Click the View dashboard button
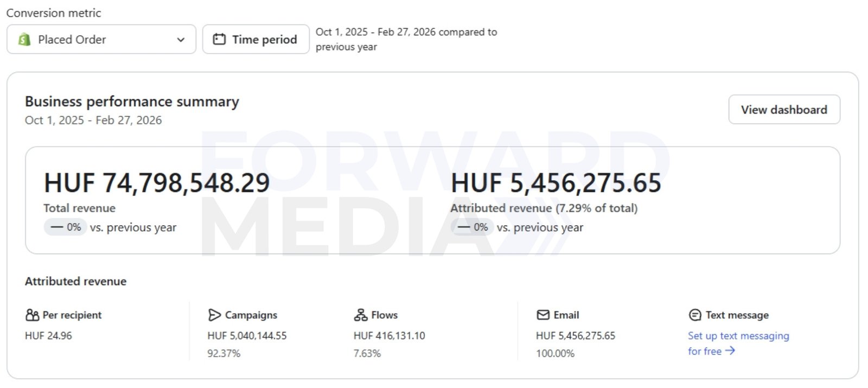This screenshot has height=388, width=868. tap(784, 110)
